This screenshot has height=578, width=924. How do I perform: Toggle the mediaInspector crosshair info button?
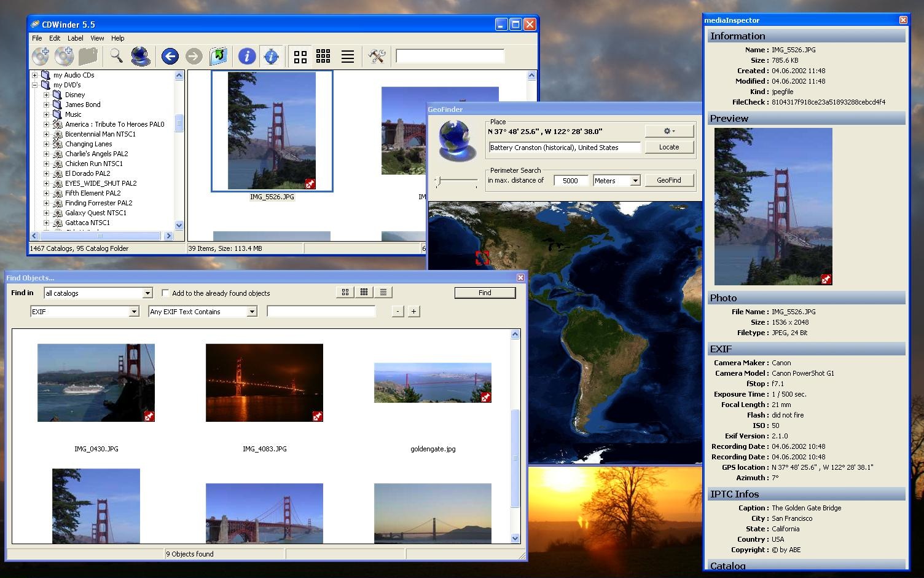point(271,57)
